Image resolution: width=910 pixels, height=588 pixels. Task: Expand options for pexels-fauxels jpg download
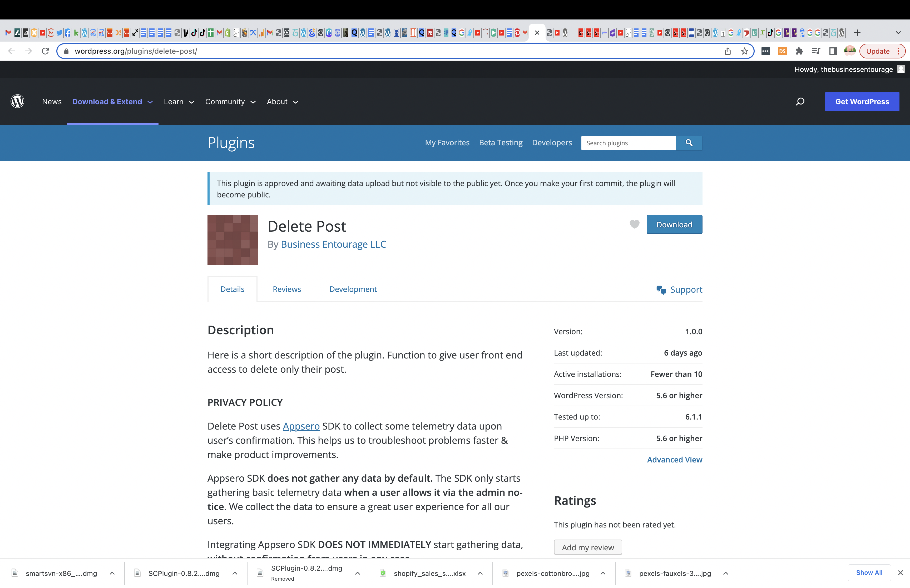click(726, 573)
